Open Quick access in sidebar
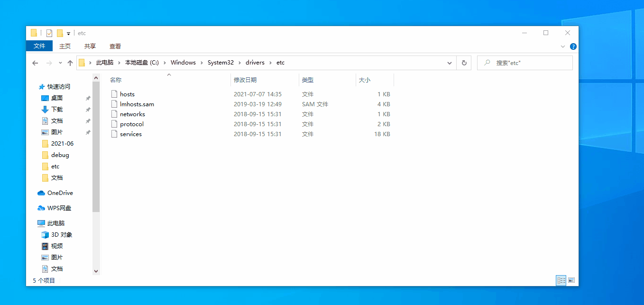Screen dimensions: 644x305 (58, 86)
